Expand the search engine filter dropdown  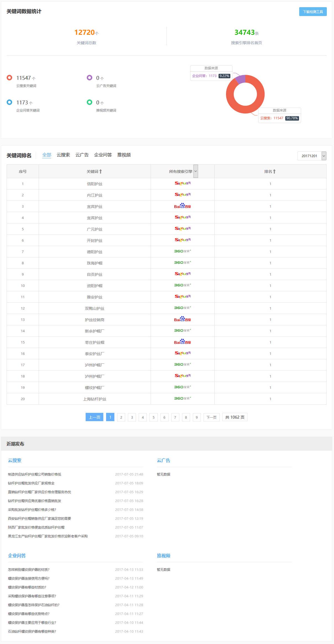point(196,171)
